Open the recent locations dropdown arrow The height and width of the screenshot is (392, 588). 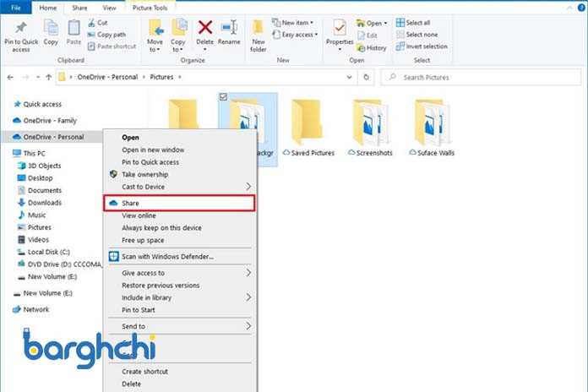(x=38, y=77)
